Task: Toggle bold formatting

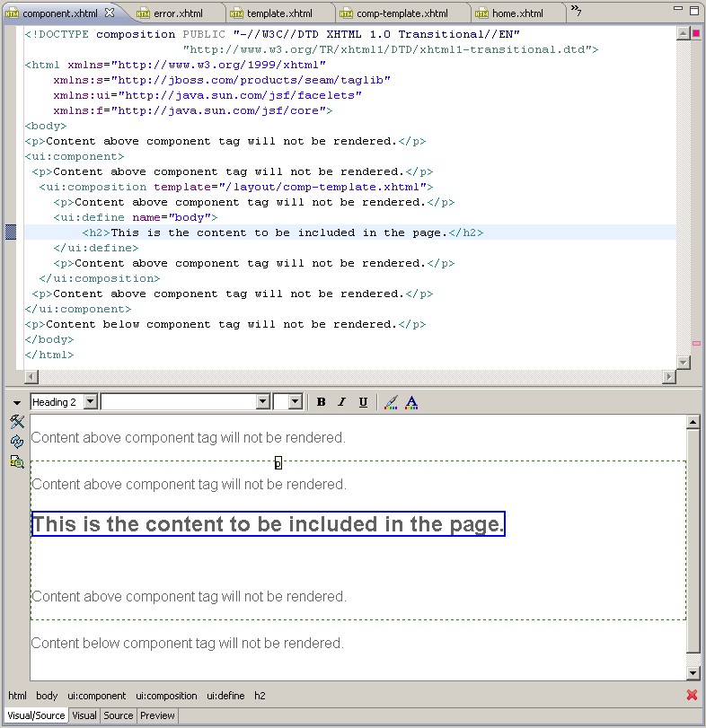Action: tap(321, 402)
